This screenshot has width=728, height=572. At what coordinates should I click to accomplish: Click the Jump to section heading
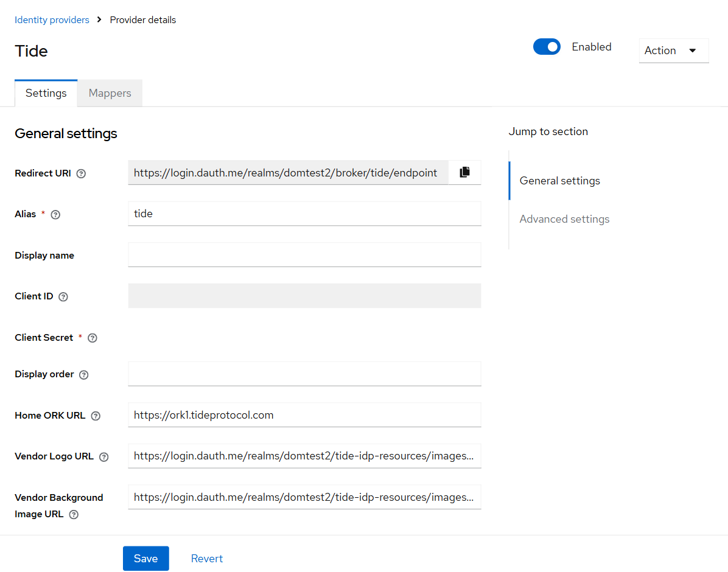pyautogui.click(x=548, y=131)
